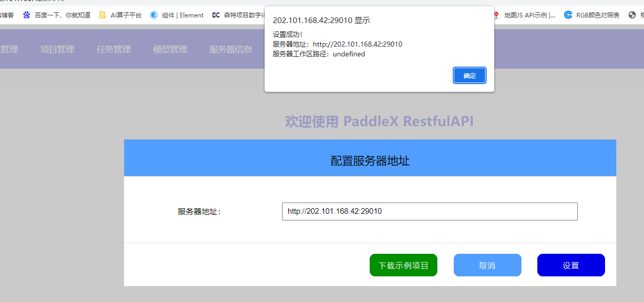Click the alert's 服务器地址：http://202.101.168.42:29010 line
This screenshot has width=644, height=302.
337,44
